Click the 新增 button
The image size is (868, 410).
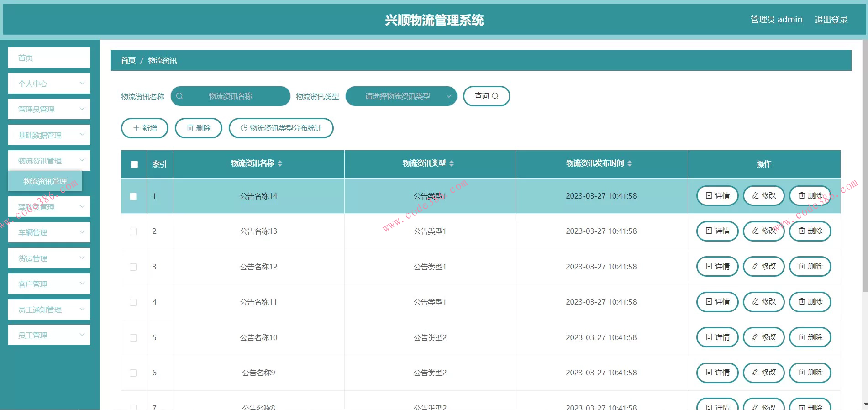point(145,128)
